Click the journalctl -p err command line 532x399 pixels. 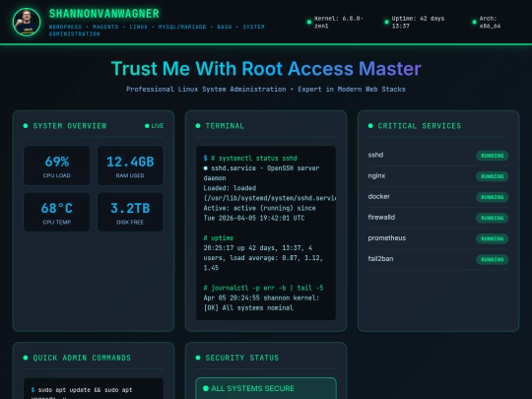click(x=263, y=288)
